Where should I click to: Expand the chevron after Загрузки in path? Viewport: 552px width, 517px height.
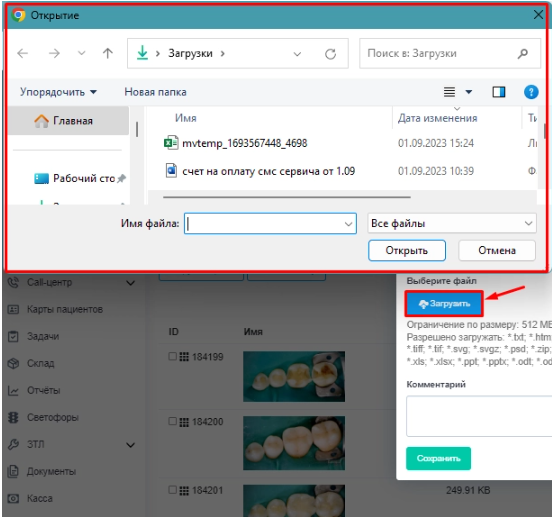[x=222, y=53]
